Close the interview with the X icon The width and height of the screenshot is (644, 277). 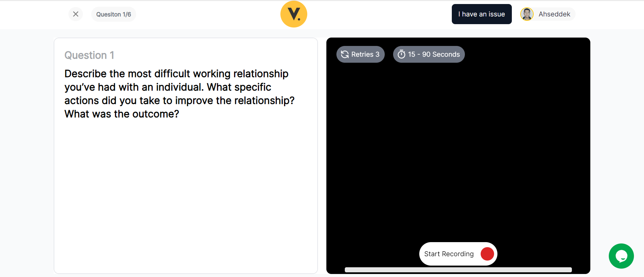[75, 14]
